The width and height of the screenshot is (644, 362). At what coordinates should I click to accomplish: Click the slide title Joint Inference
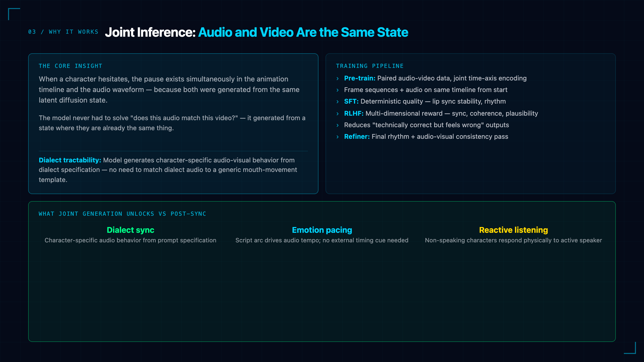coord(257,32)
